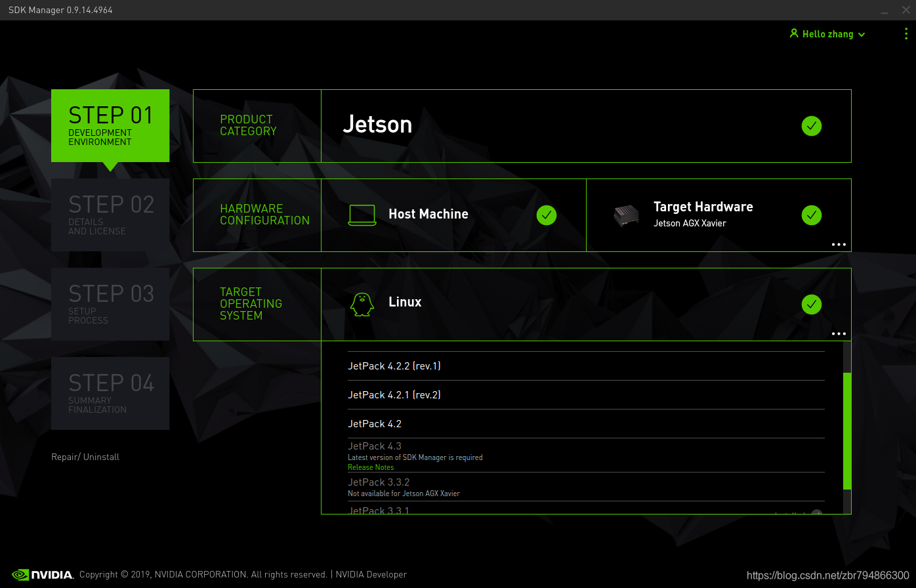
Task: Toggle the Target Hardware checkmark
Action: tap(812, 215)
